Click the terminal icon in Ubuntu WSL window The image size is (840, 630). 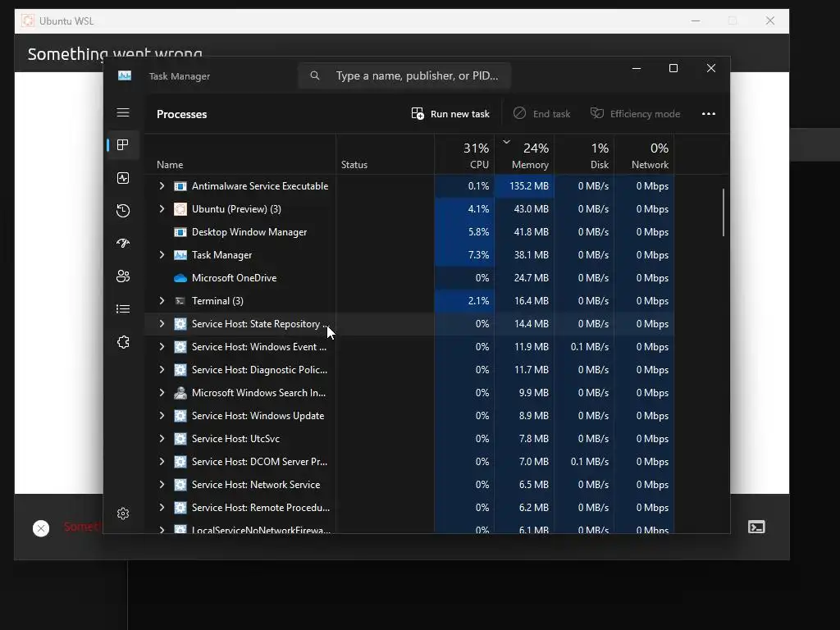(x=756, y=527)
